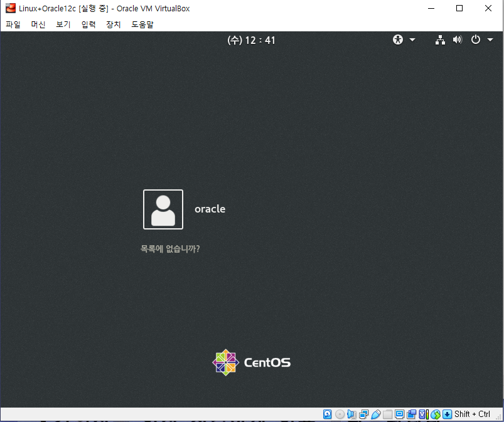
Task: Click the display settings status icon
Action: (x=400, y=414)
